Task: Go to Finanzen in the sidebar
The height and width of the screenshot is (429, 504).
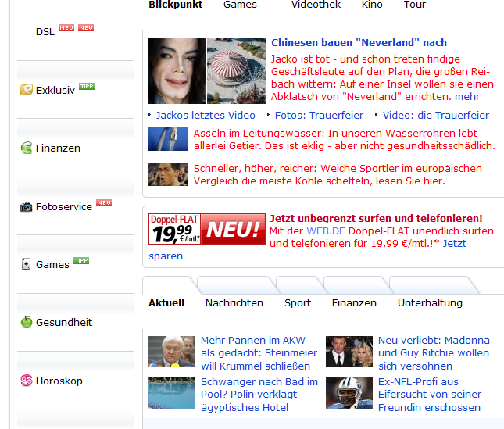Action: tap(58, 148)
